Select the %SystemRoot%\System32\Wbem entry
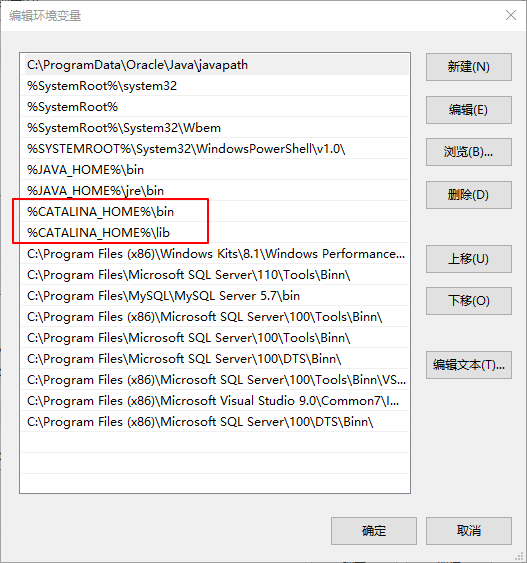This screenshot has height=563, width=527. click(x=215, y=127)
